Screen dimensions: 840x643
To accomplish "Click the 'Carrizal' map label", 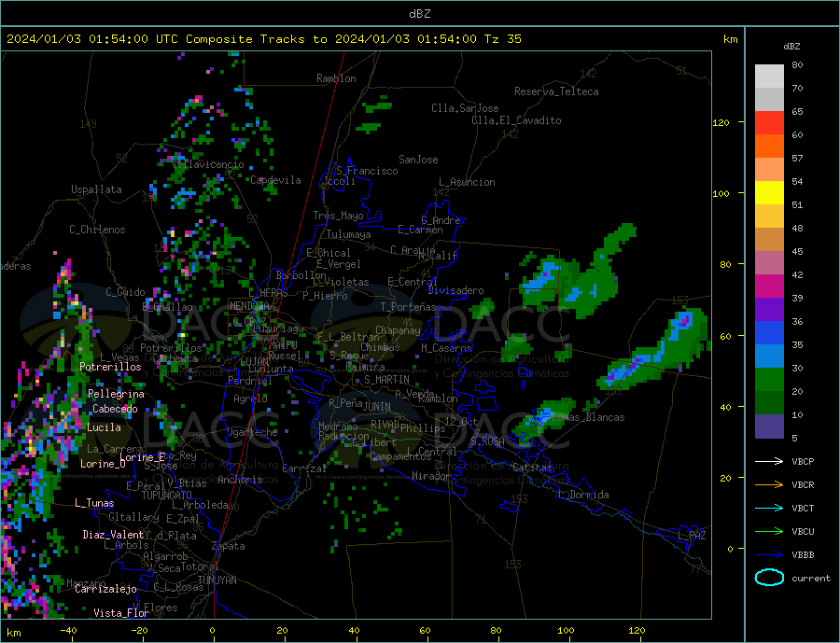I will coord(303,468).
